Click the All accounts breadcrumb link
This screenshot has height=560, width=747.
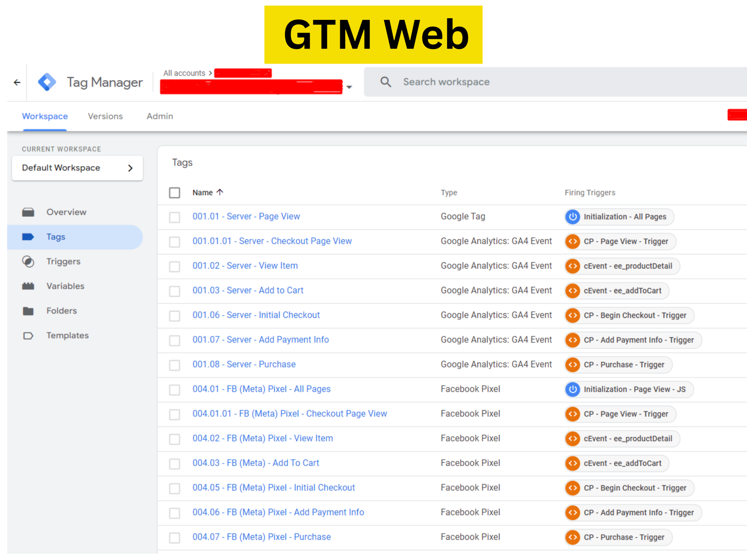coord(184,73)
